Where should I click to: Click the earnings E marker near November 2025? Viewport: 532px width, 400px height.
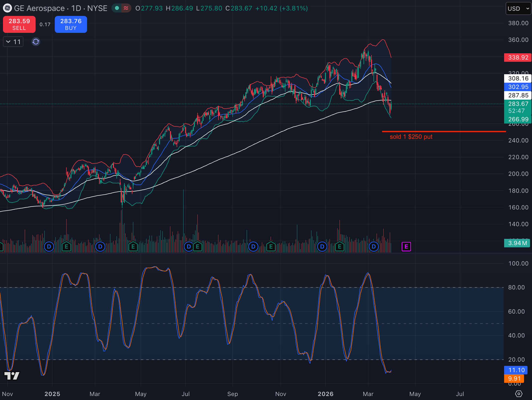tap(271, 246)
